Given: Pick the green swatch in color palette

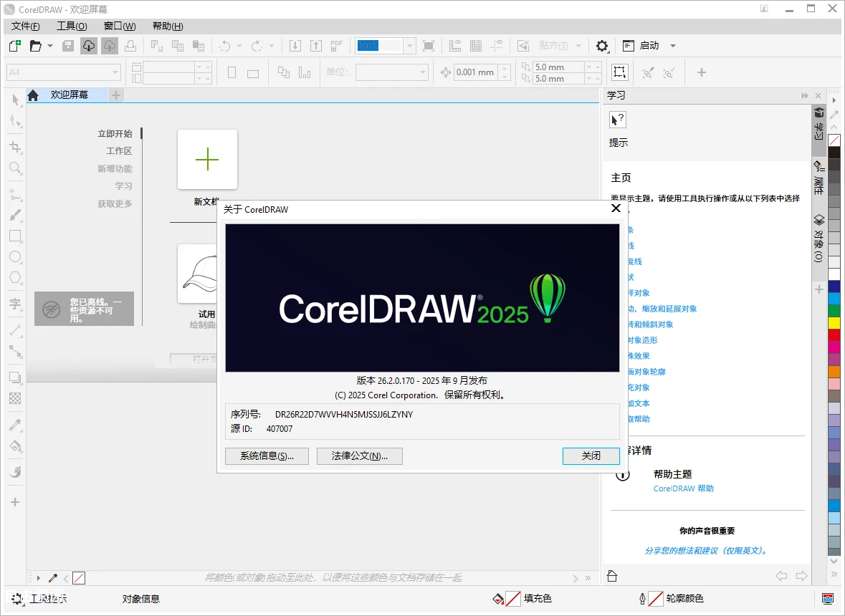Looking at the screenshot, I should [834, 311].
